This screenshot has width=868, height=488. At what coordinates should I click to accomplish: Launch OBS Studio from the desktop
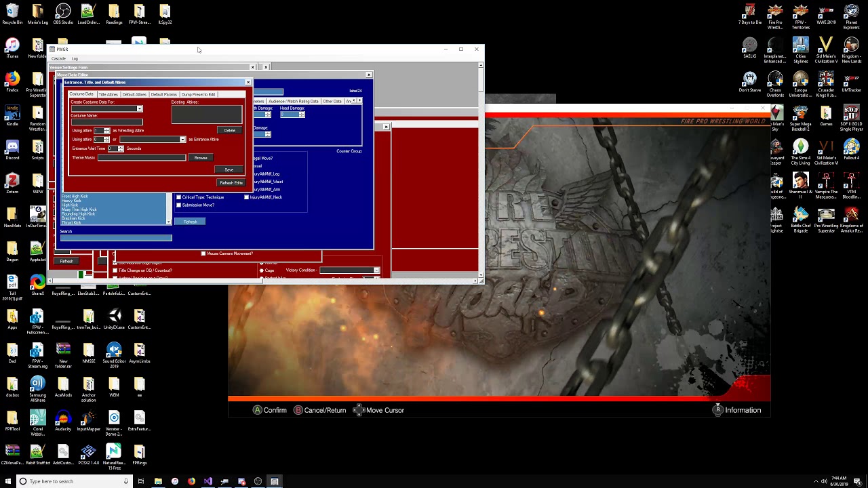coord(63,14)
